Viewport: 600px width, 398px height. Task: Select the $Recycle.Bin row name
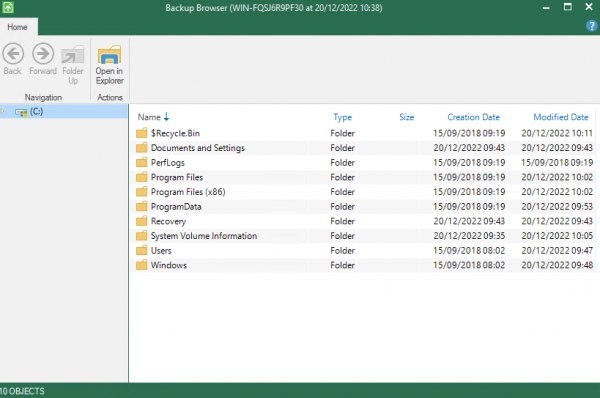pos(175,133)
